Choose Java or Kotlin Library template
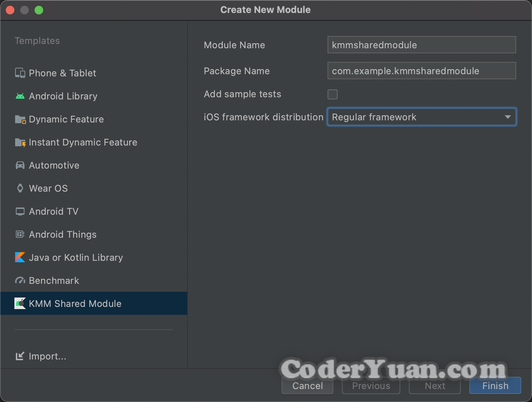Viewport: 532px width, 402px height. click(x=94, y=258)
